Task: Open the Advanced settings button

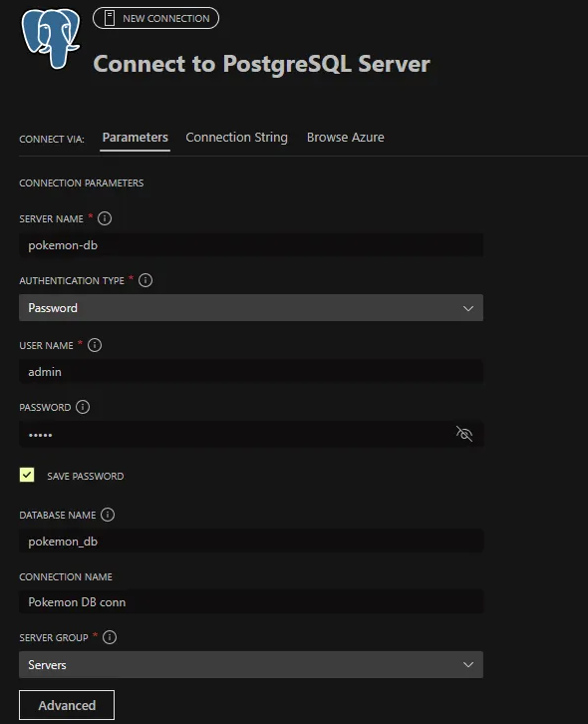Action: [67, 705]
